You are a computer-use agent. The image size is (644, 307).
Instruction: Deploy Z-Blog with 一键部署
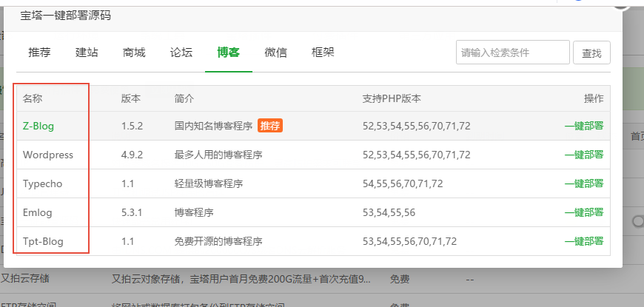583,126
